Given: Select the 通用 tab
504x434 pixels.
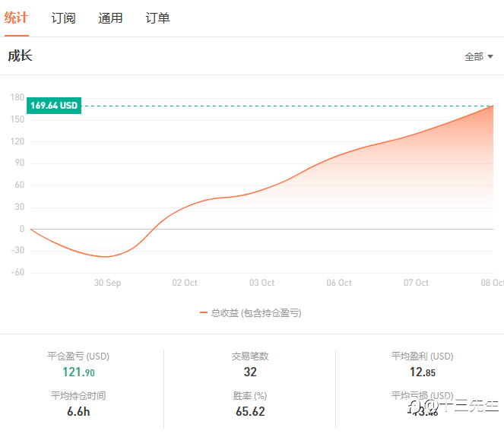Looking at the screenshot, I should pyautogui.click(x=110, y=18).
